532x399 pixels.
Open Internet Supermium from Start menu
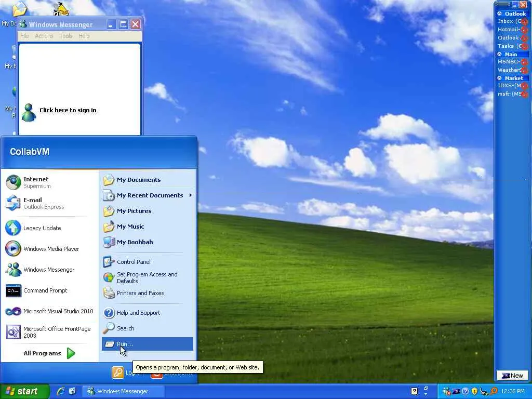(x=50, y=182)
